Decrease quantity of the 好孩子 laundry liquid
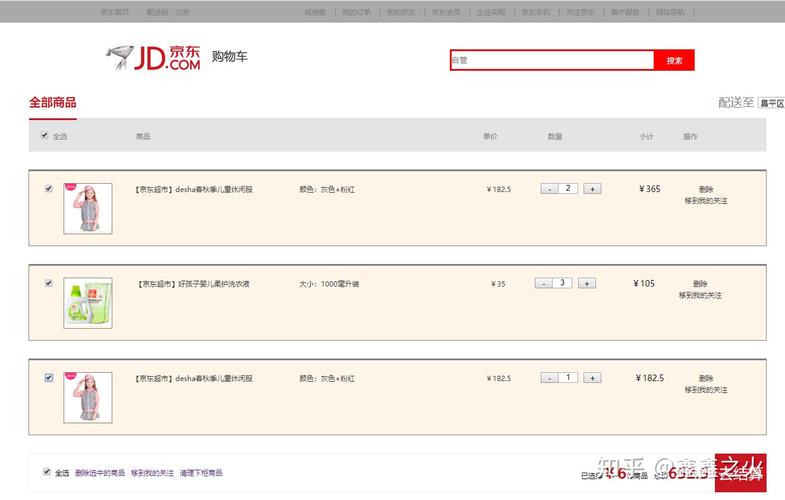The width and height of the screenshot is (785, 500). coord(543,284)
